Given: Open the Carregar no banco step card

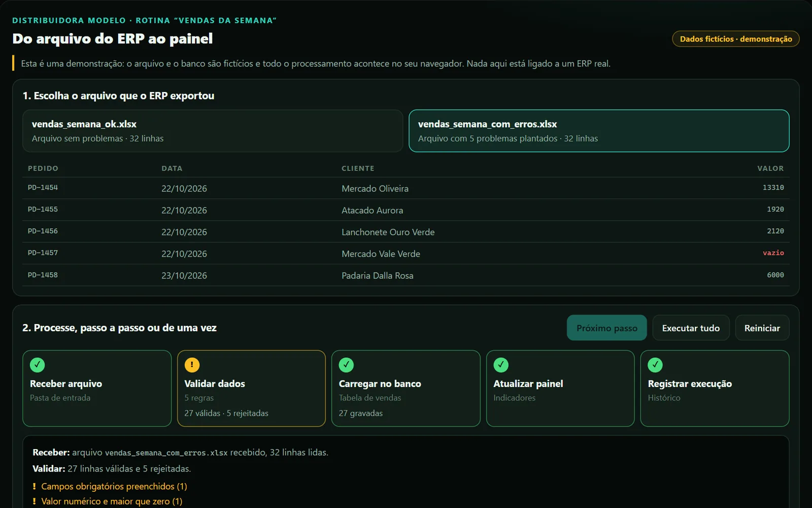Looking at the screenshot, I should 405,388.
